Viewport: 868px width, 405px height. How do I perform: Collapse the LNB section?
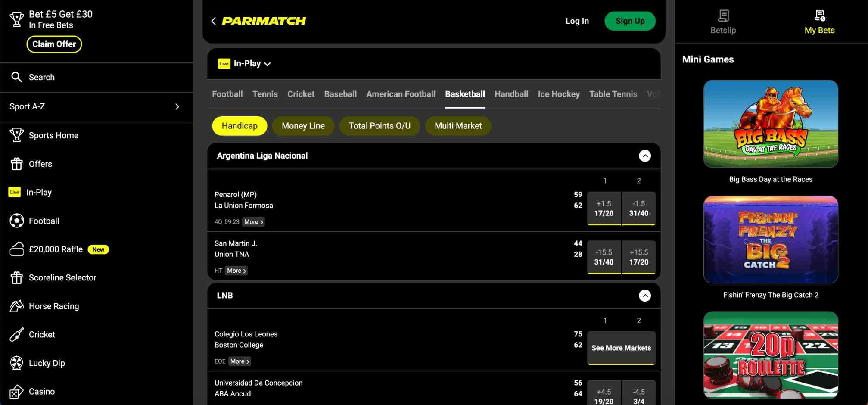point(645,296)
